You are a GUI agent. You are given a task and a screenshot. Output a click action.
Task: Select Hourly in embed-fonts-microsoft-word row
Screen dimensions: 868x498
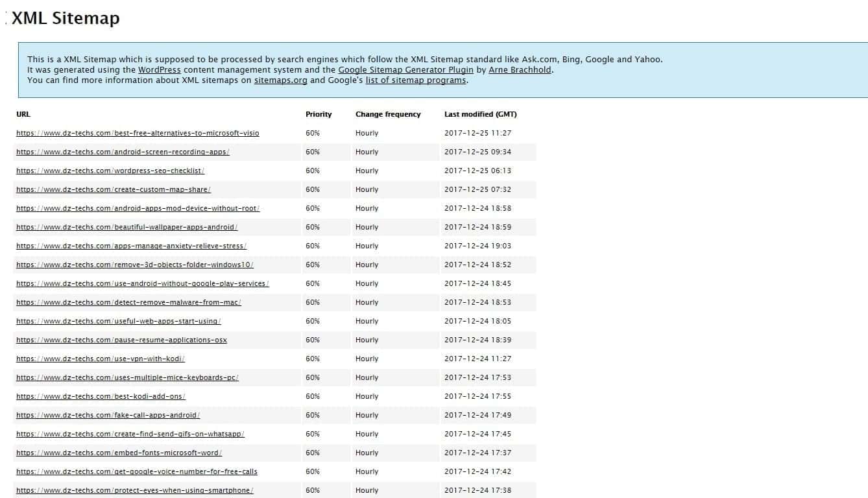367,453
